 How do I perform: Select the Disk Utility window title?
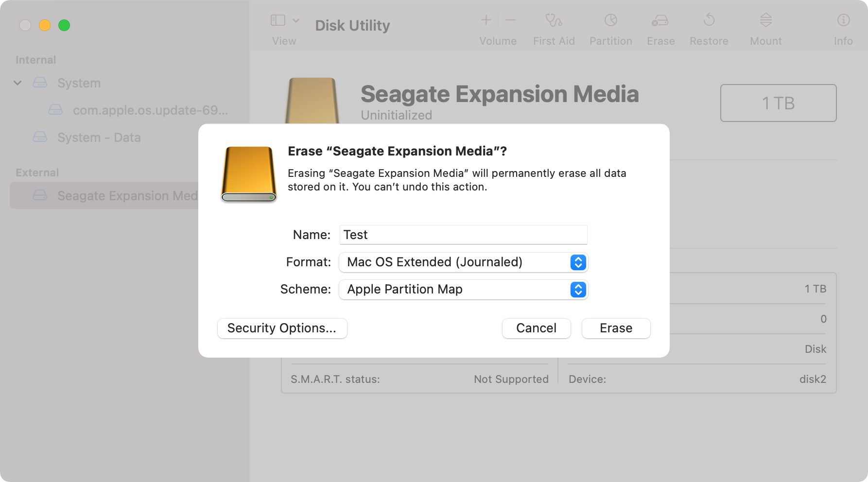[x=352, y=25]
